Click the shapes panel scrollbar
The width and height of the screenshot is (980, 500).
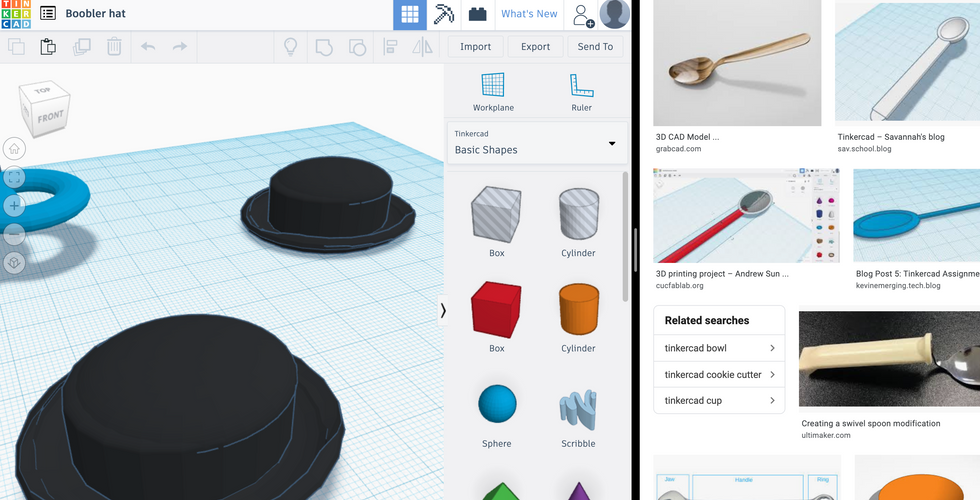(625, 238)
